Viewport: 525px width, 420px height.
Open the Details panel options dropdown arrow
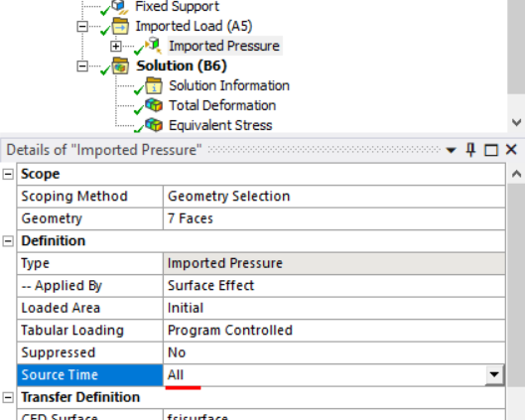(x=451, y=150)
